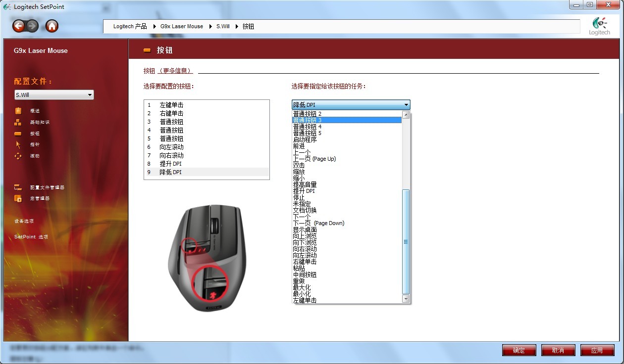This screenshot has width=624, height=364.
Task: Select button row 2 右键单击
Action: pyautogui.click(x=207, y=114)
